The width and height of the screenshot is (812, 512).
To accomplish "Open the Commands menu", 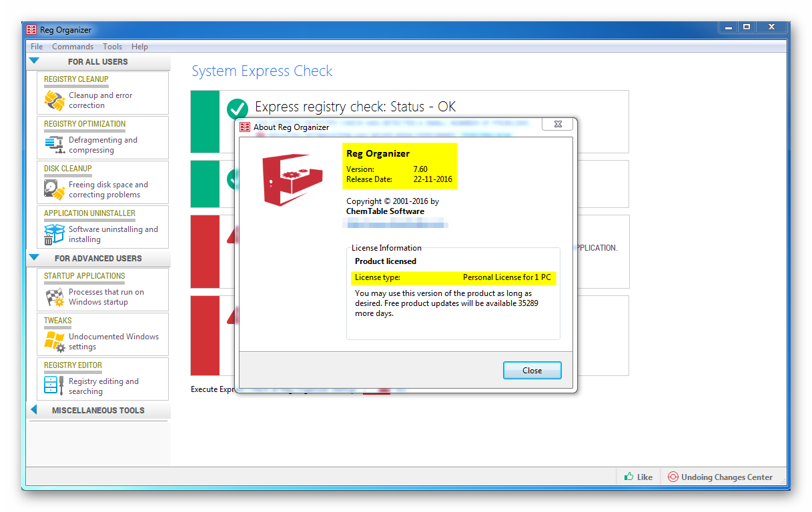I will (73, 47).
